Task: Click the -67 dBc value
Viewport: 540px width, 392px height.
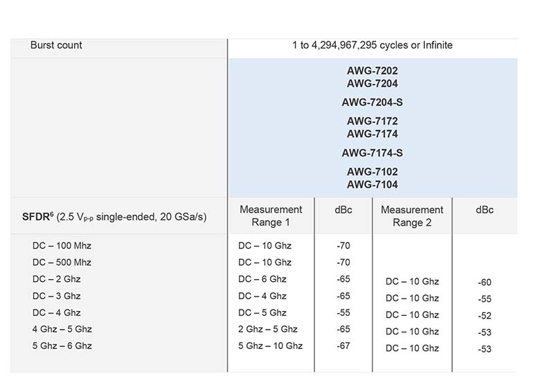Action: tap(343, 346)
